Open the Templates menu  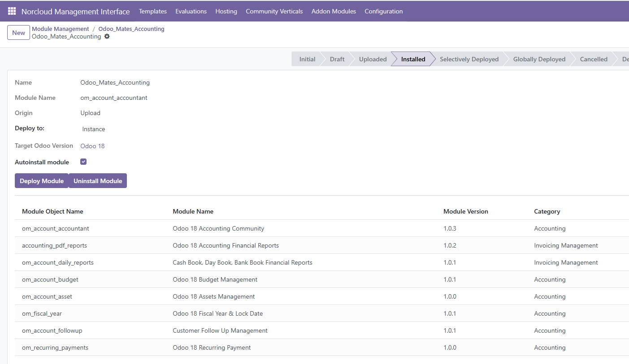coord(153,11)
